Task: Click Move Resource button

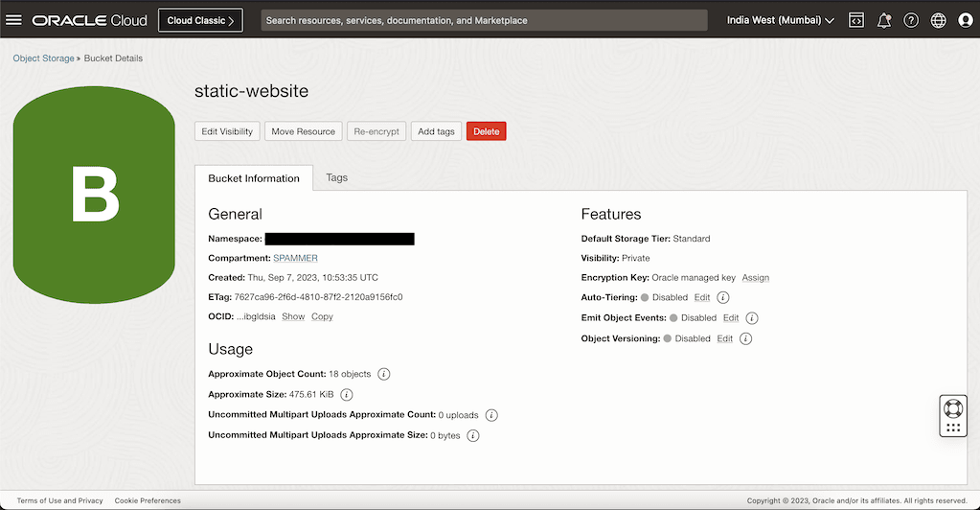Action: tap(303, 131)
